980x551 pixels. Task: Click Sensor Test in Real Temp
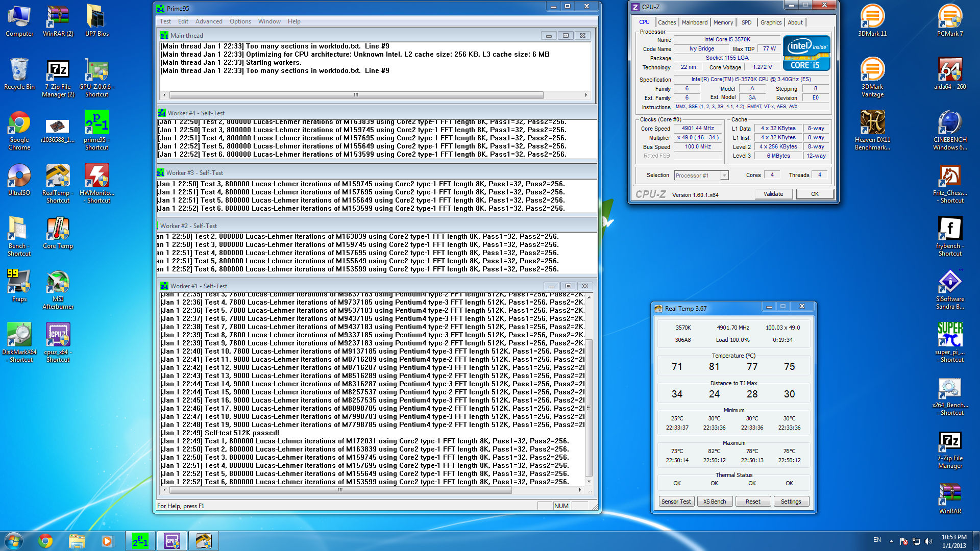(x=676, y=502)
